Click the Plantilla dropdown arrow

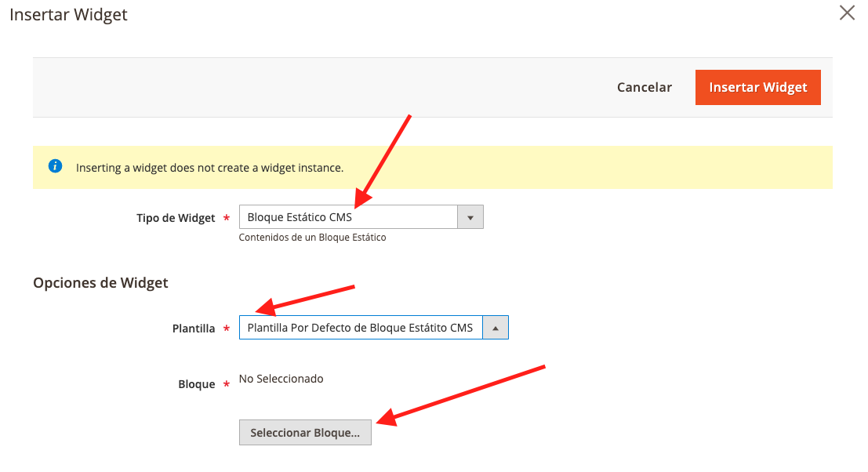496,329
